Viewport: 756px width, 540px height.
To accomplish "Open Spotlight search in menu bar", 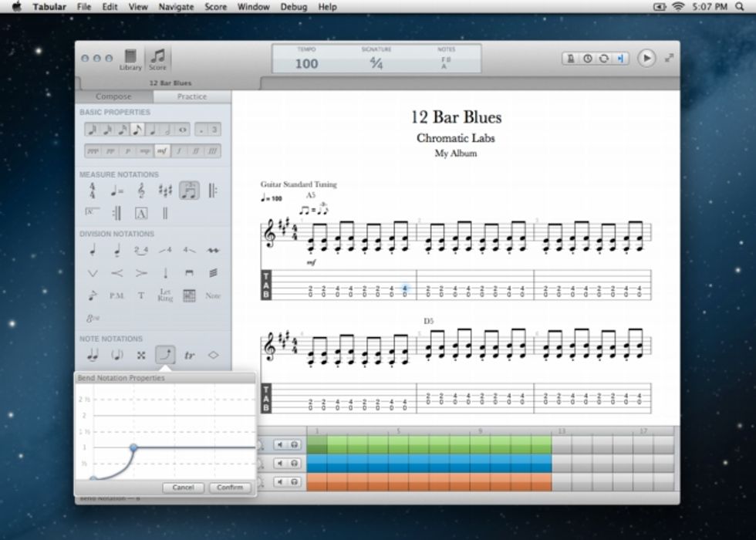I will (740, 7).
